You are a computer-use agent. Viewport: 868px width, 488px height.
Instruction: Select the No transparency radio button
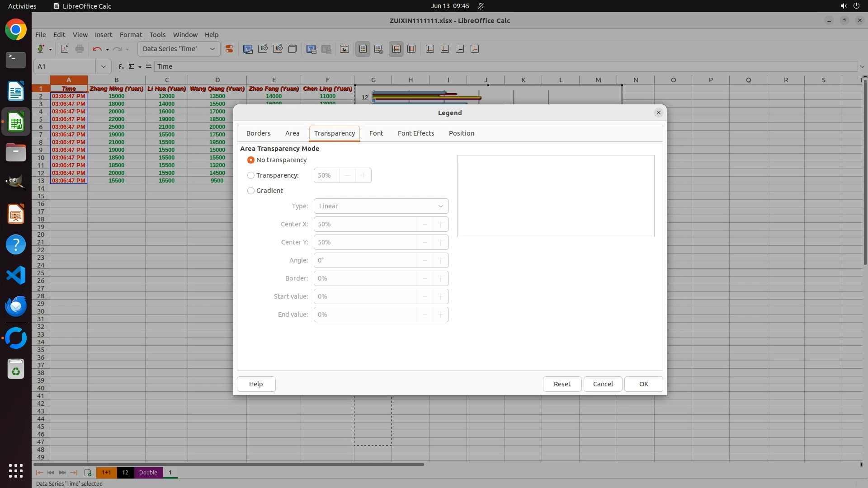251,160
